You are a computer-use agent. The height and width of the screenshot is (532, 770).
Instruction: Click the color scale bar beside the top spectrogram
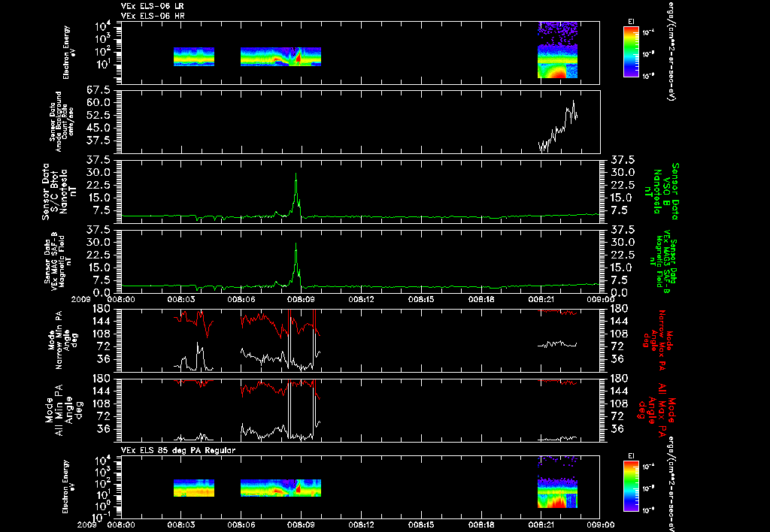(x=631, y=52)
